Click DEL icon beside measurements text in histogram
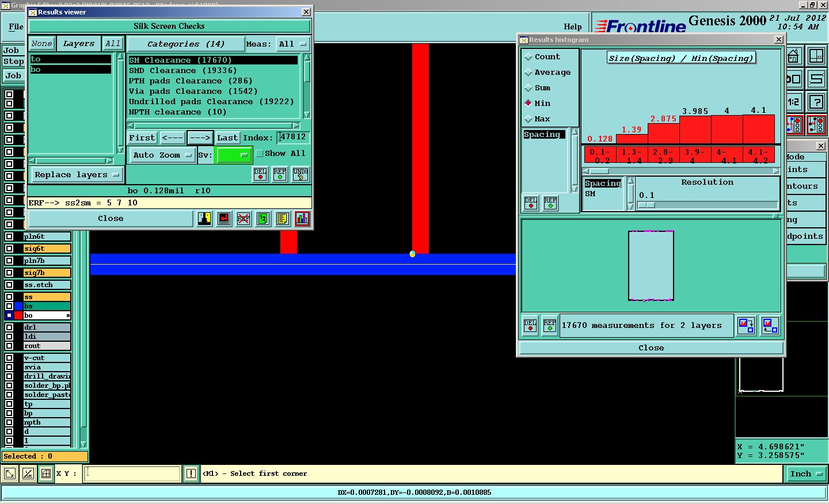Image resolution: width=829 pixels, height=504 pixels. tap(530, 326)
